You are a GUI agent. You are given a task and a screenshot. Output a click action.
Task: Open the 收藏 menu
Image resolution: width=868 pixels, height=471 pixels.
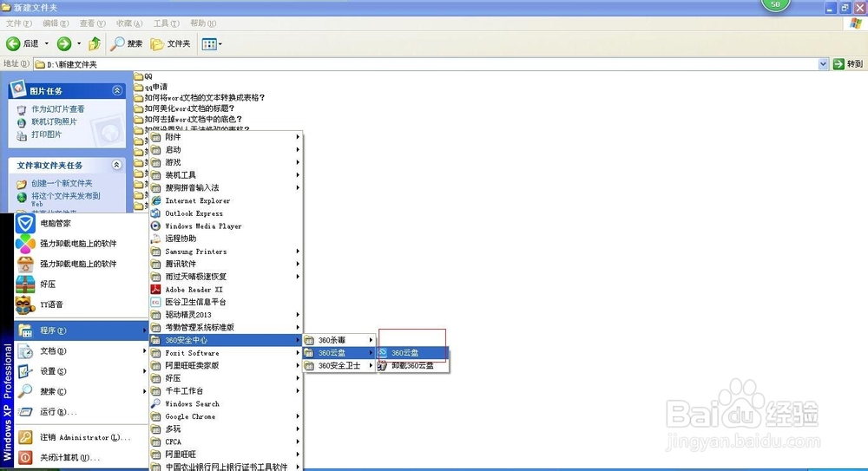point(129,23)
